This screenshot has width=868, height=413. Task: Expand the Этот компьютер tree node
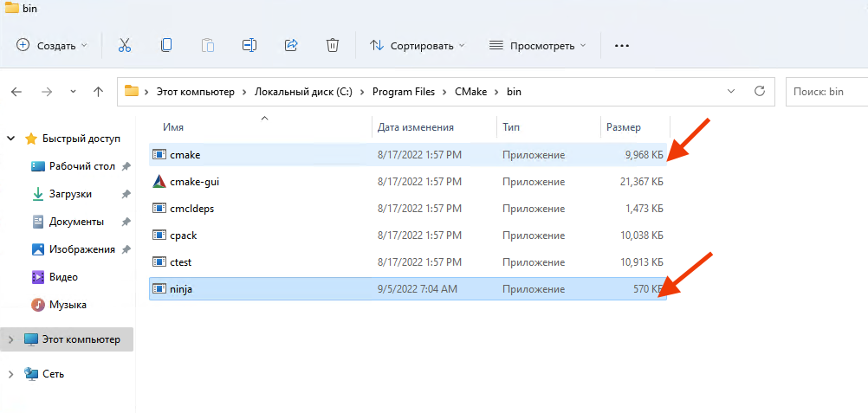10,340
